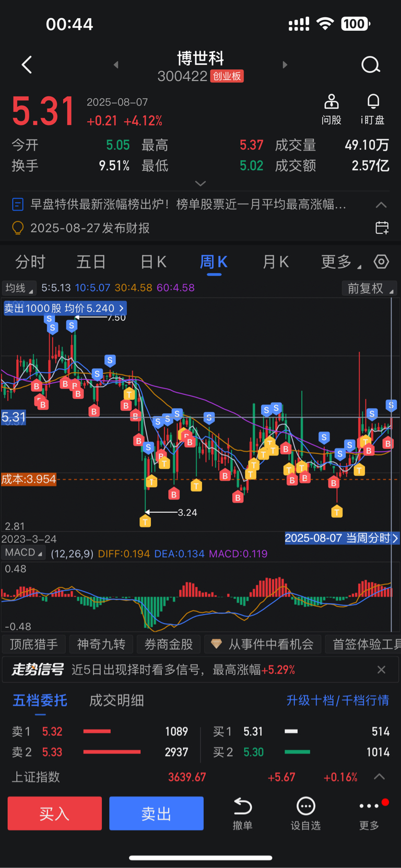Tap the 成交额 2.57亿 value
401x868 pixels.
pyautogui.click(x=370, y=166)
